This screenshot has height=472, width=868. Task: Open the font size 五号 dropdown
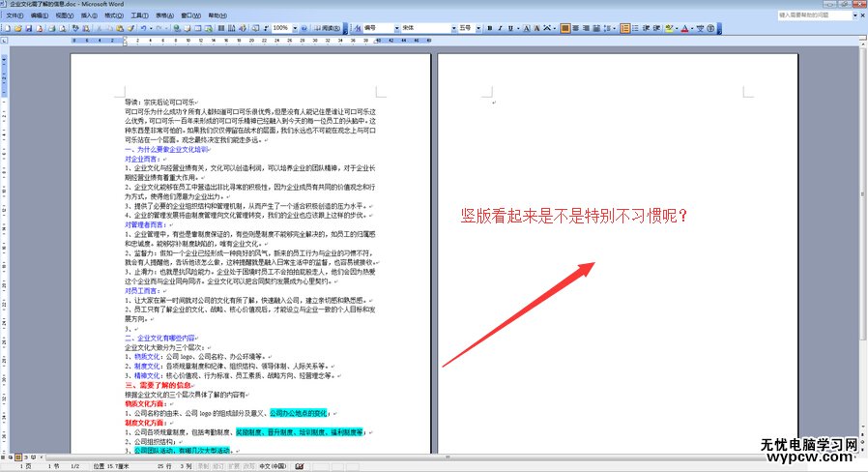click(478, 28)
